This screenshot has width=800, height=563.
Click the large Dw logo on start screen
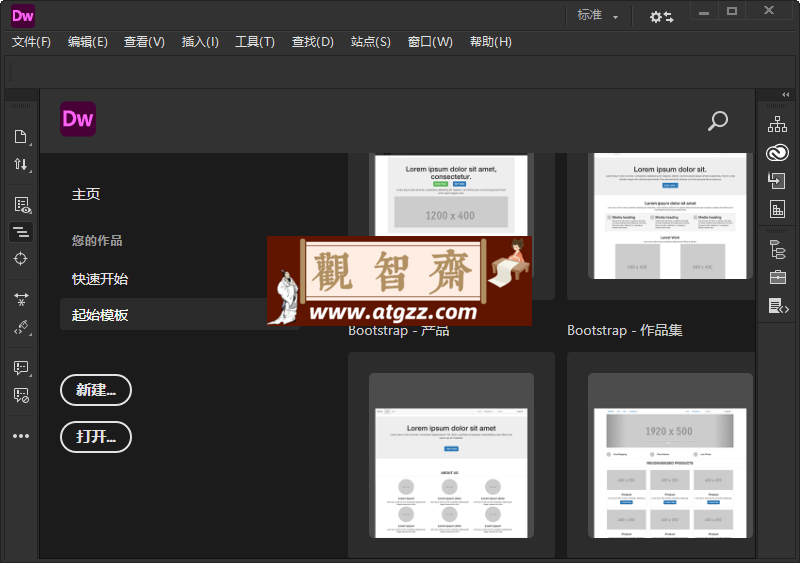[x=78, y=119]
